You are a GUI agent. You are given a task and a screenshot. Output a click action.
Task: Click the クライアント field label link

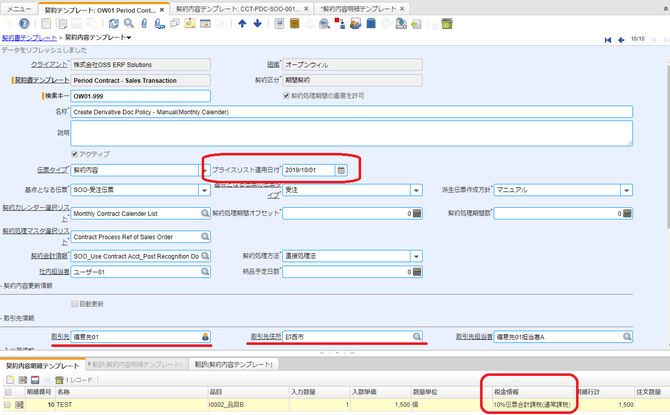pyautogui.click(x=49, y=65)
